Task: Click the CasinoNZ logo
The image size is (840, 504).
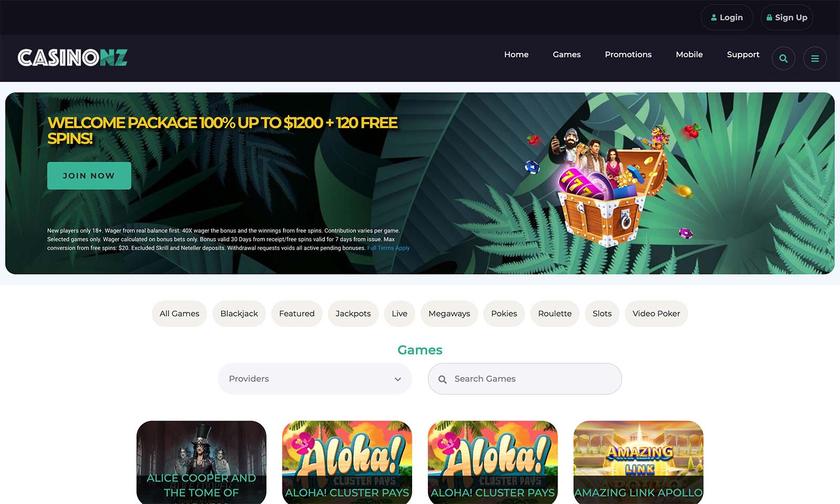Action: 72,58
